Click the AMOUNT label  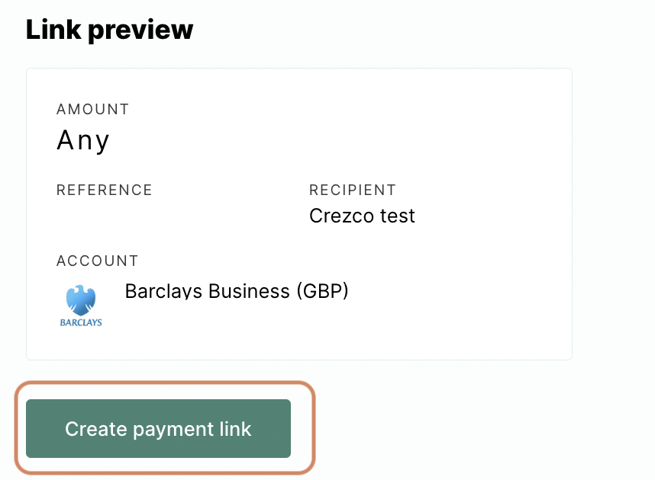coord(93,109)
